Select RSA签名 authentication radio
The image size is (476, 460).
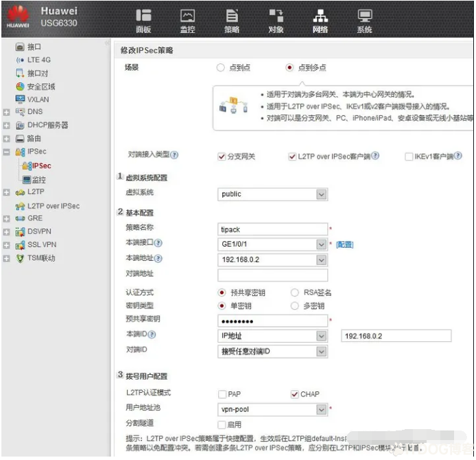[x=294, y=292]
